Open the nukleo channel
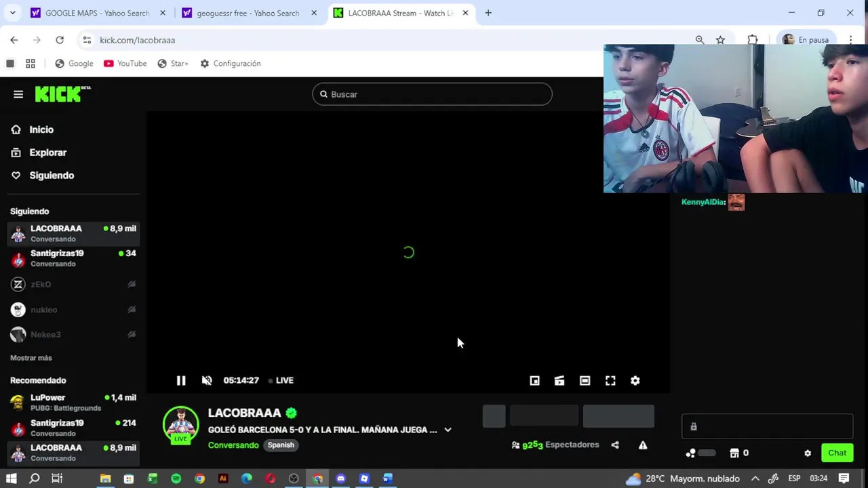The width and height of the screenshot is (868, 488). pos(73,310)
